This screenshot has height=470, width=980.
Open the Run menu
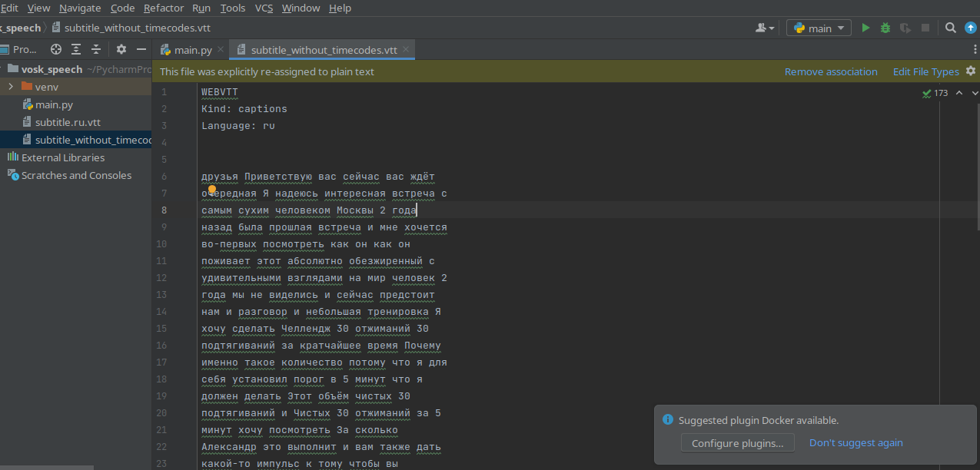201,8
